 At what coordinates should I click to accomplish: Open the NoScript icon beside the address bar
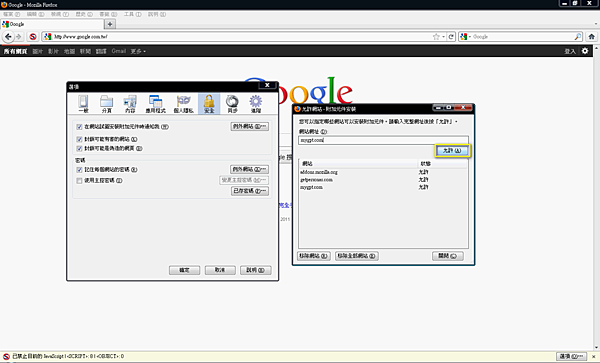33,37
